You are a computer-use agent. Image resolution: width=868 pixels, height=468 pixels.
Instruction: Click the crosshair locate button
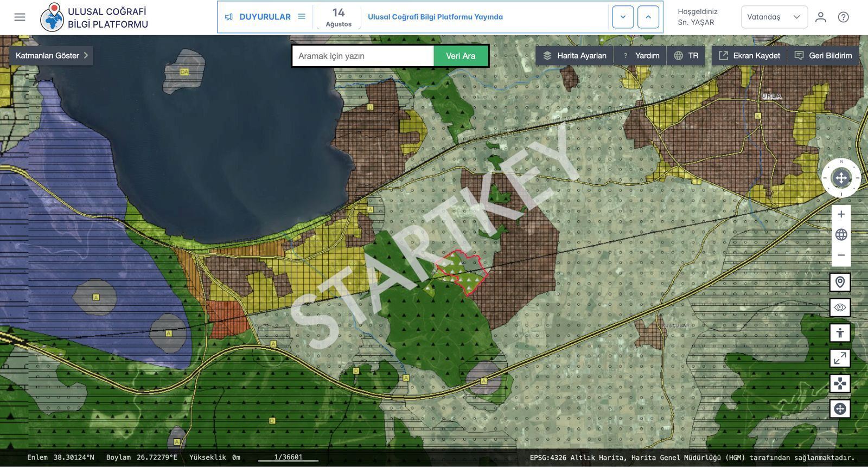pos(840,409)
